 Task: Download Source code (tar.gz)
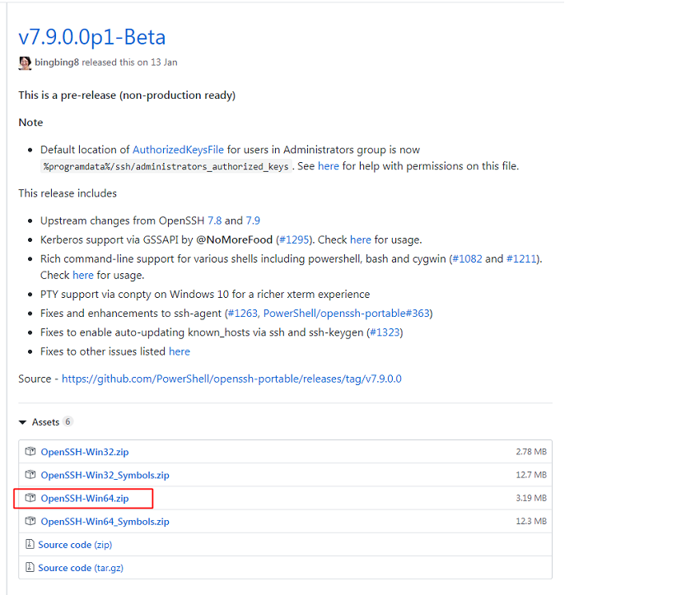(x=81, y=568)
